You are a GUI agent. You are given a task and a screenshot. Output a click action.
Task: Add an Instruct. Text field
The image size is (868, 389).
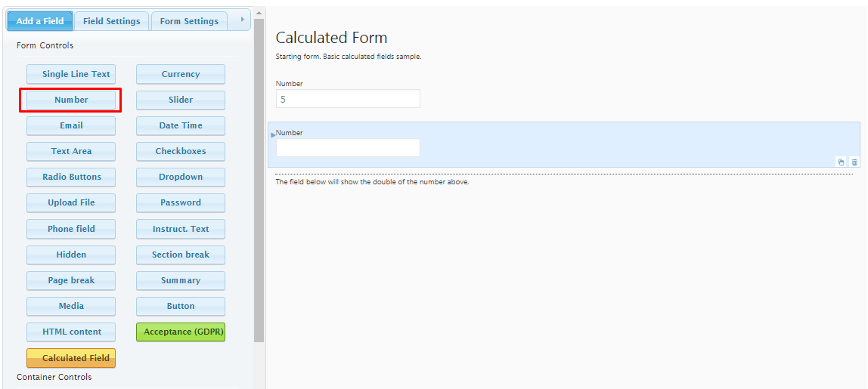click(x=181, y=229)
